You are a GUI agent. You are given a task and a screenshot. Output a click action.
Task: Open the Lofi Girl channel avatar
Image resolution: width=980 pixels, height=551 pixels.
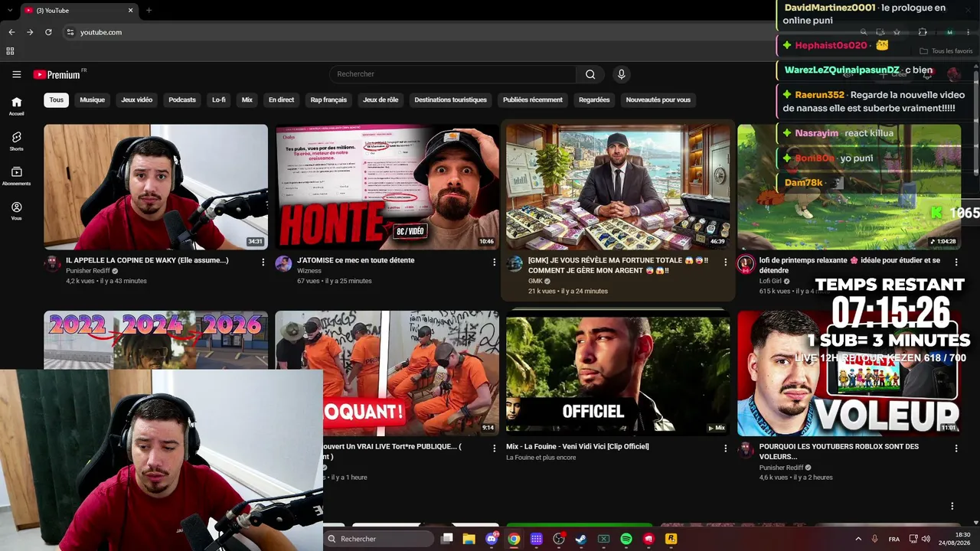(x=746, y=264)
